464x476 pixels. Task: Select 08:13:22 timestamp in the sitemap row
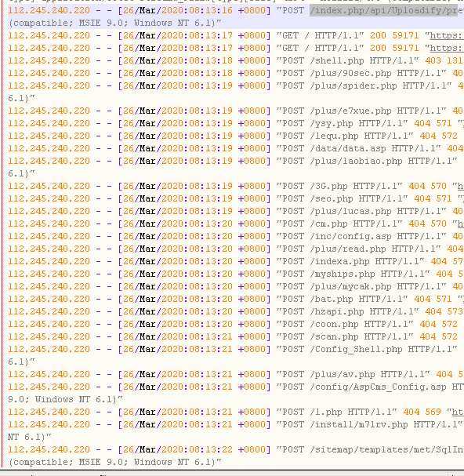211,449
